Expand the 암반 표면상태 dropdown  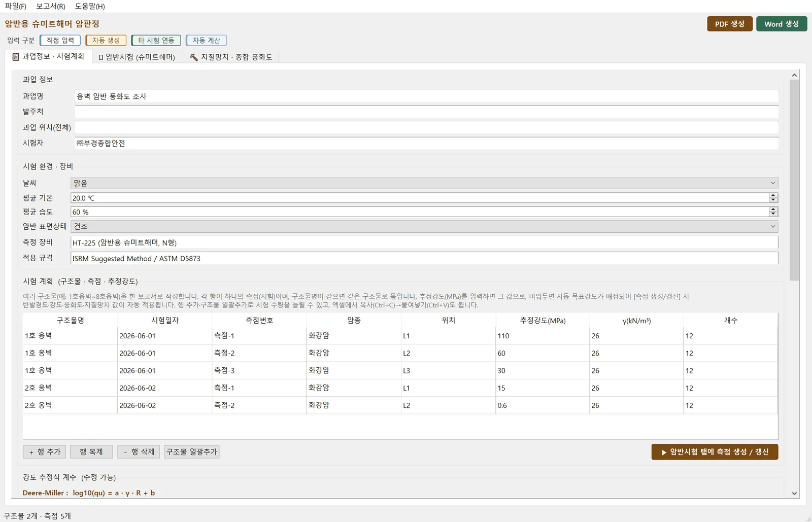pos(424,226)
